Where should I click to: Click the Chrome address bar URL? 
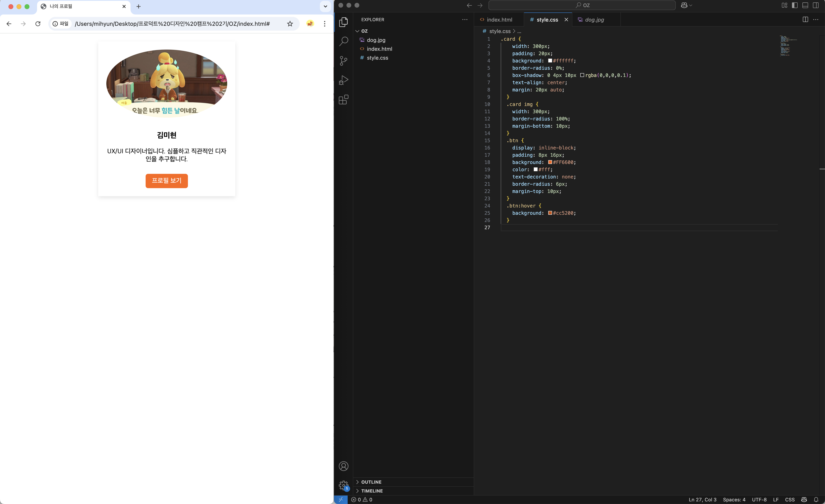tap(172, 24)
